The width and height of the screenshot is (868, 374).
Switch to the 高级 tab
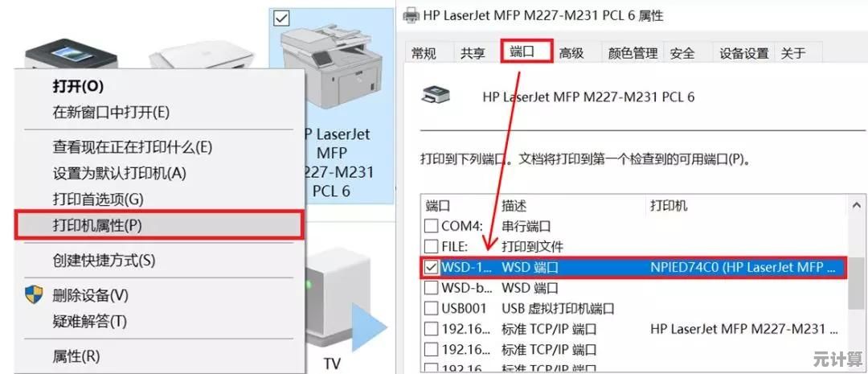tap(571, 53)
